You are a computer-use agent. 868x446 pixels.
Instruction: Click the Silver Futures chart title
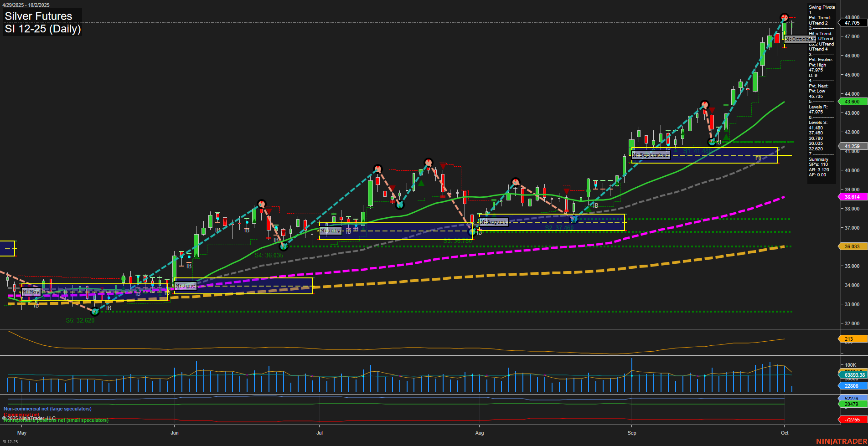point(38,16)
